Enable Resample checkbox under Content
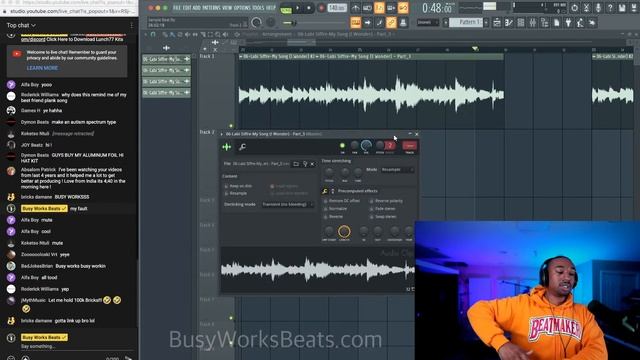Screen dimensions: 640x360 [x=226, y=193]
